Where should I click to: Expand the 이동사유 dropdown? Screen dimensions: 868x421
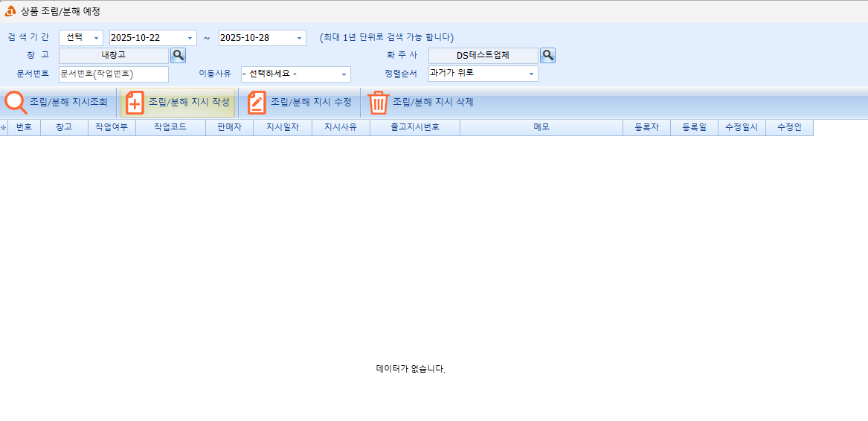[344, 74]
